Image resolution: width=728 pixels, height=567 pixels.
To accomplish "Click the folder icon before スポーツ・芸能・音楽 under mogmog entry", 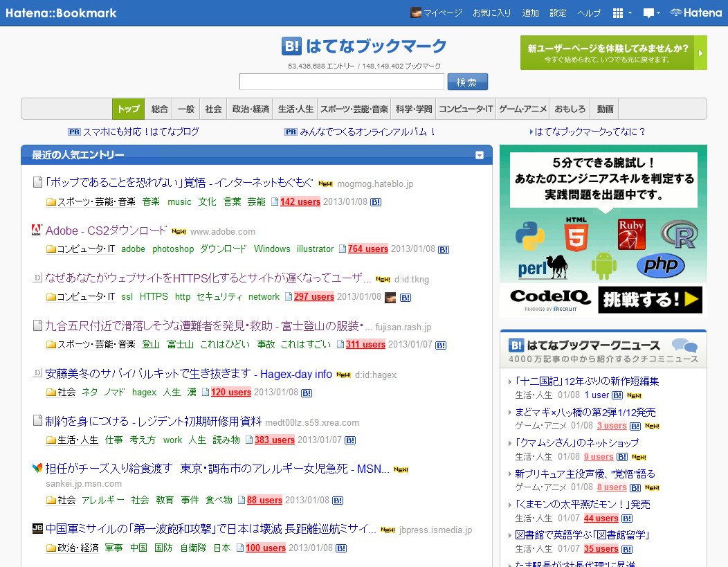I will 51,202.
